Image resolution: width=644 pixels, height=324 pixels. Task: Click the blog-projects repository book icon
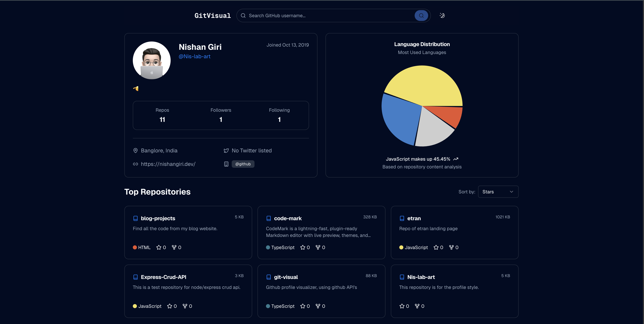pyautogui.click(x=136, y=218)
